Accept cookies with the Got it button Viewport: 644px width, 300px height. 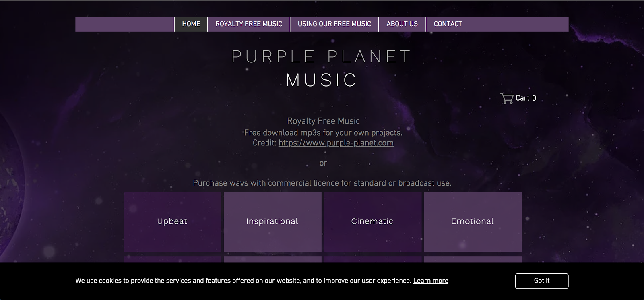(x=542, y=281)
